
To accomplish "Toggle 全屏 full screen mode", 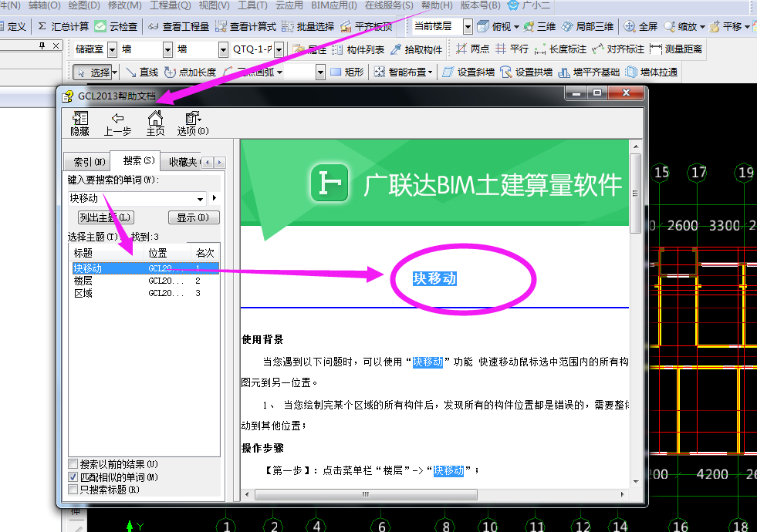I will (640, 26).
